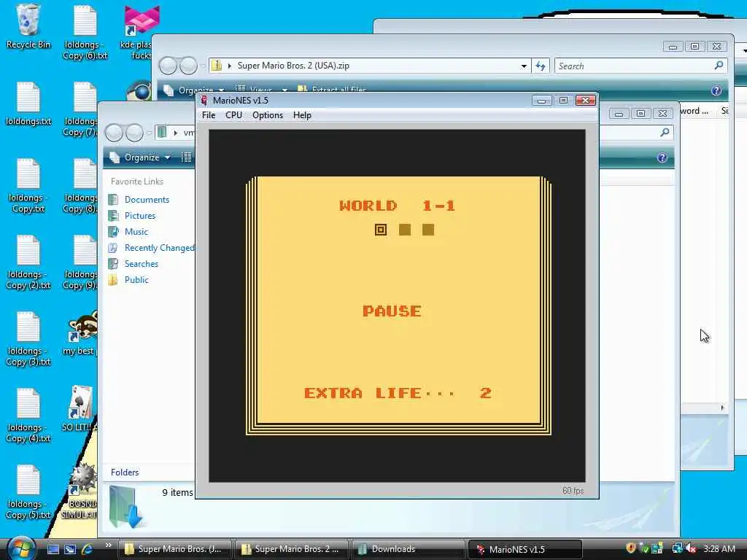Screen dimensions: 747x560
Task: Select the BOSNIA SIMULATOR mine shortcut
Action: 80,491
